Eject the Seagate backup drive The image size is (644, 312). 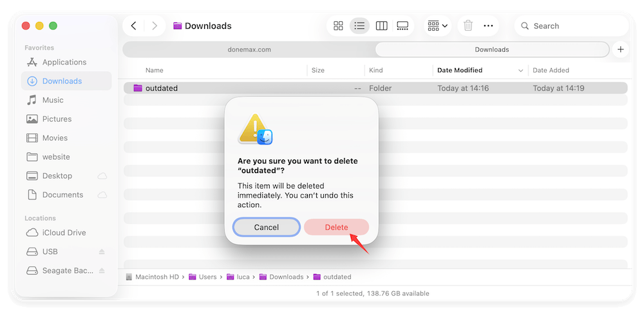(102, 271)
